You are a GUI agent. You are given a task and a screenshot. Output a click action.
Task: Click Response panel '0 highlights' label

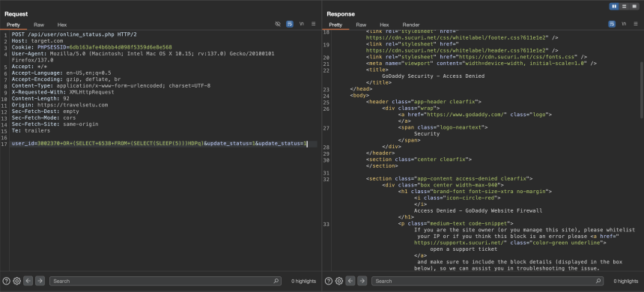tap(626, 282)
